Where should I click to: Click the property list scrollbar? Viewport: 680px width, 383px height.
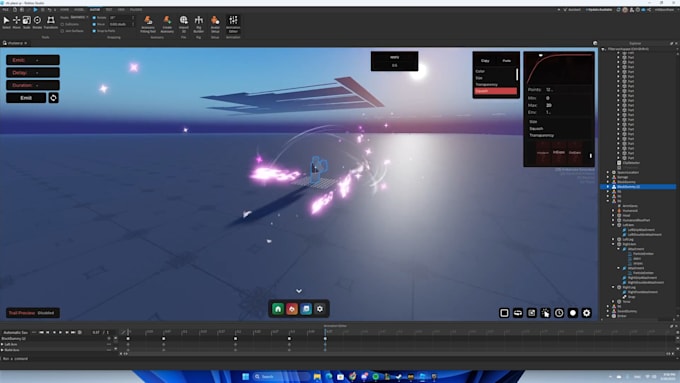click(x=517, y=74)
